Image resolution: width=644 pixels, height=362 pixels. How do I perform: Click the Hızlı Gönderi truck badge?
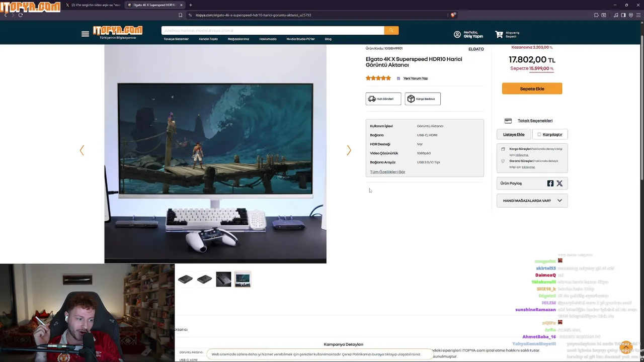point(383,99)
